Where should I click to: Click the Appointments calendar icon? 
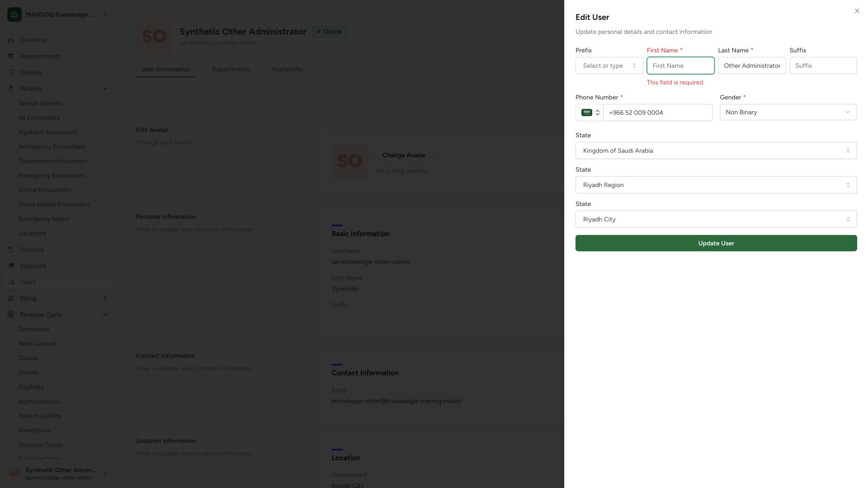(x=11, y=56)
